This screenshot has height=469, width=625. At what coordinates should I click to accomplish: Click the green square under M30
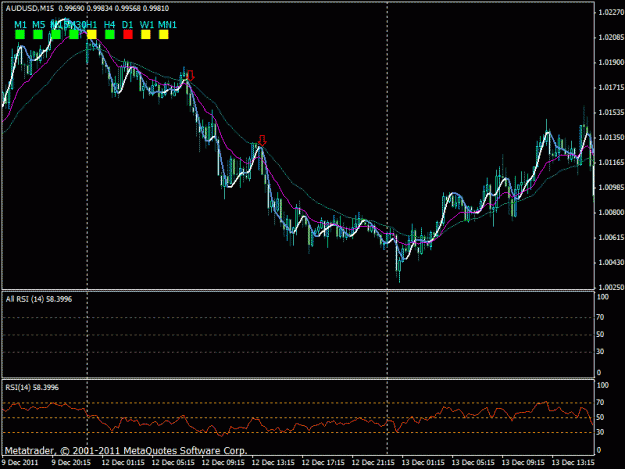tap(74, 35)
